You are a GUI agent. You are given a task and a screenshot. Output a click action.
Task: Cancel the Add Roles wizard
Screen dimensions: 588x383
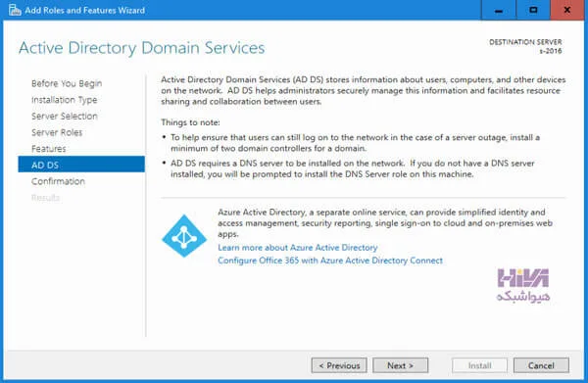[541, 365]
